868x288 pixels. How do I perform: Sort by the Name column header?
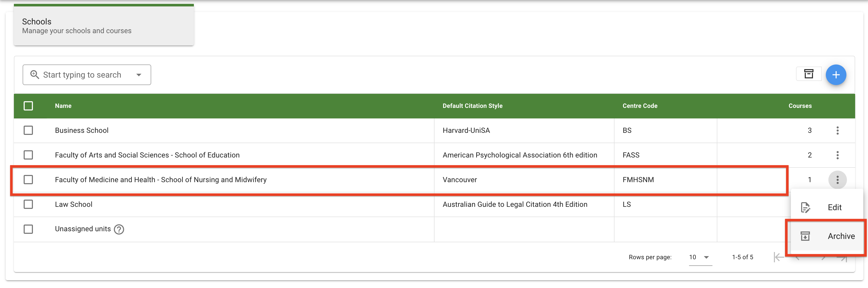coord(63,106)
